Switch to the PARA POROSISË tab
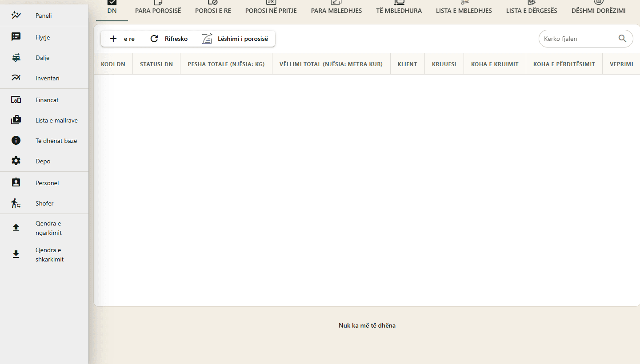 coord(158,10)
